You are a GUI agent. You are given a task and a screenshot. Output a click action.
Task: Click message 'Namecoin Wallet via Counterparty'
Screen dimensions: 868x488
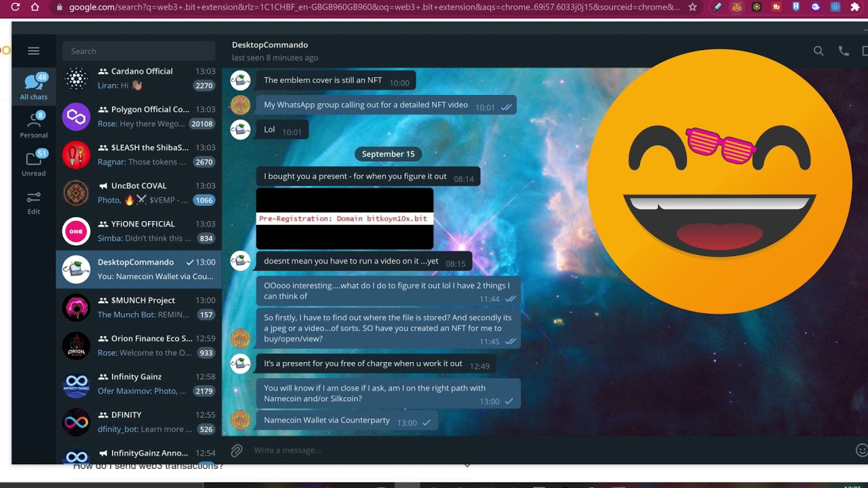click(347, 421)
